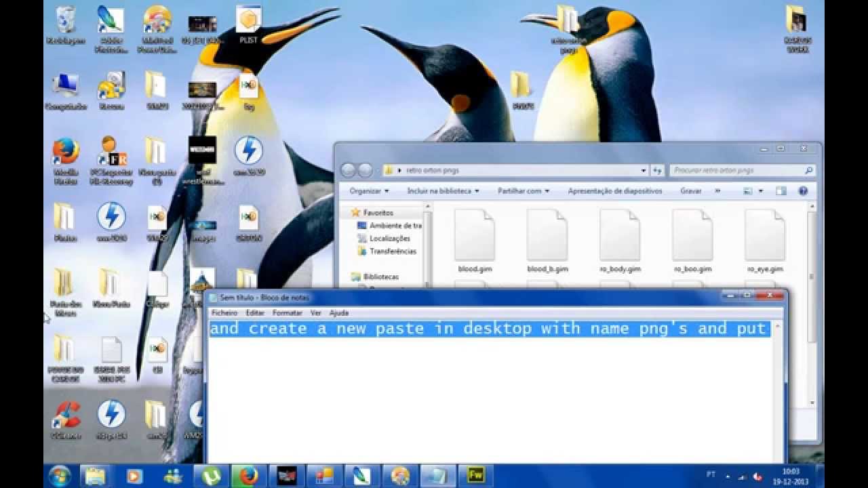Open the Ficheiro menu in Notepad
Image resolution: width=868 pixels, height=488 pixels.
[224, 313]
